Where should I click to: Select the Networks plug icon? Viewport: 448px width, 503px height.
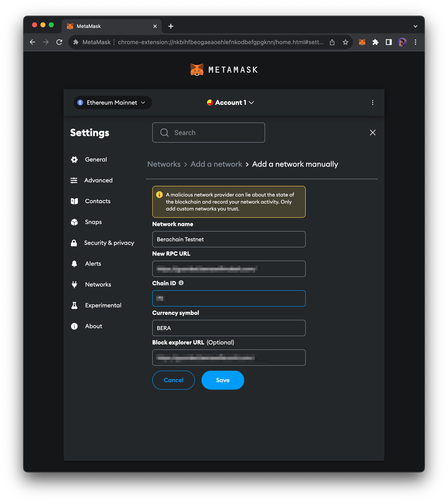click(74, 284)
